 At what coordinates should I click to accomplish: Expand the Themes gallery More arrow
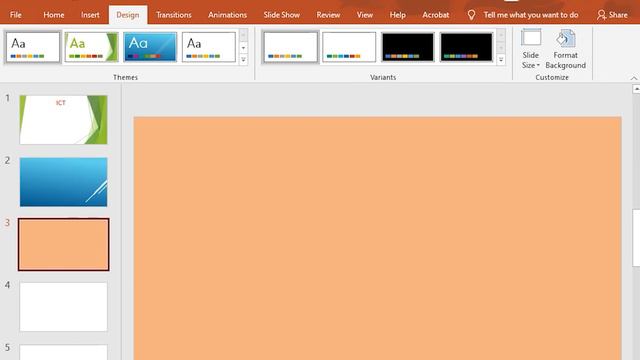tap(243, 60)
